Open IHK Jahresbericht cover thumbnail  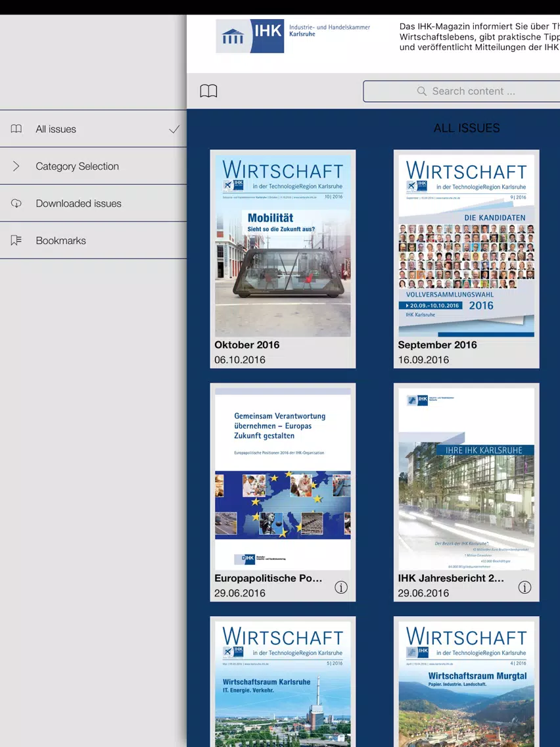pyautogui.click(x=467, y=479)
